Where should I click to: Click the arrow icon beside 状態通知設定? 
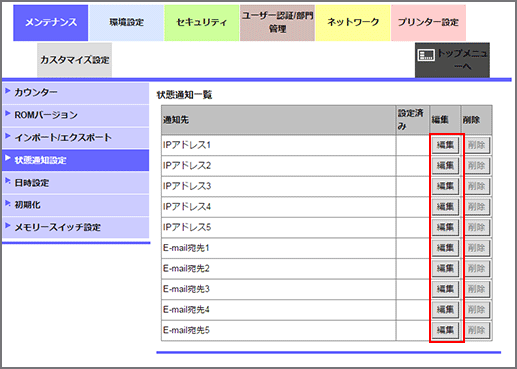tap(8, 158)
